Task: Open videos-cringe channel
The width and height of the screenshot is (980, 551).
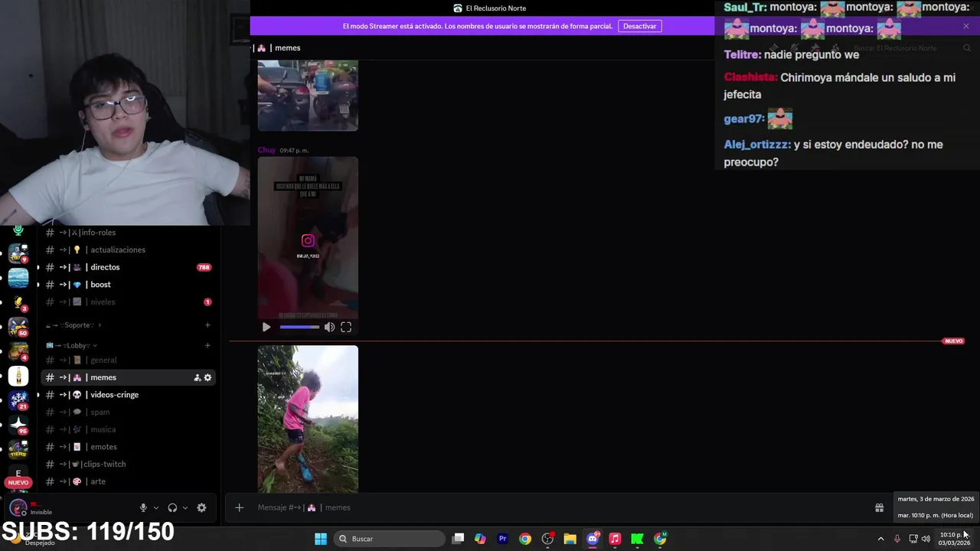Action: tap(129, 395)
